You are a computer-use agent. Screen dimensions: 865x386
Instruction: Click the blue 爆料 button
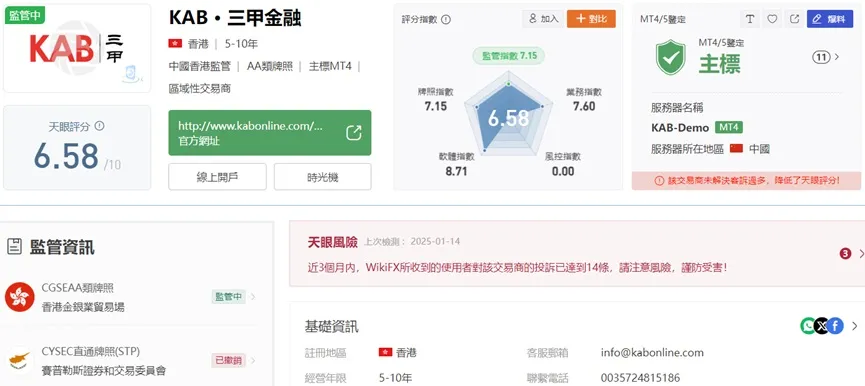(x=830, y=19)
